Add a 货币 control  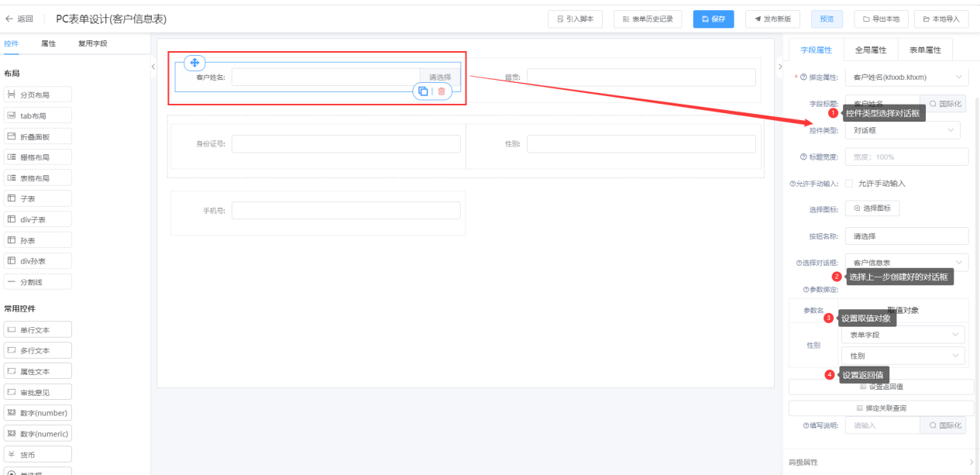[38, 454]
